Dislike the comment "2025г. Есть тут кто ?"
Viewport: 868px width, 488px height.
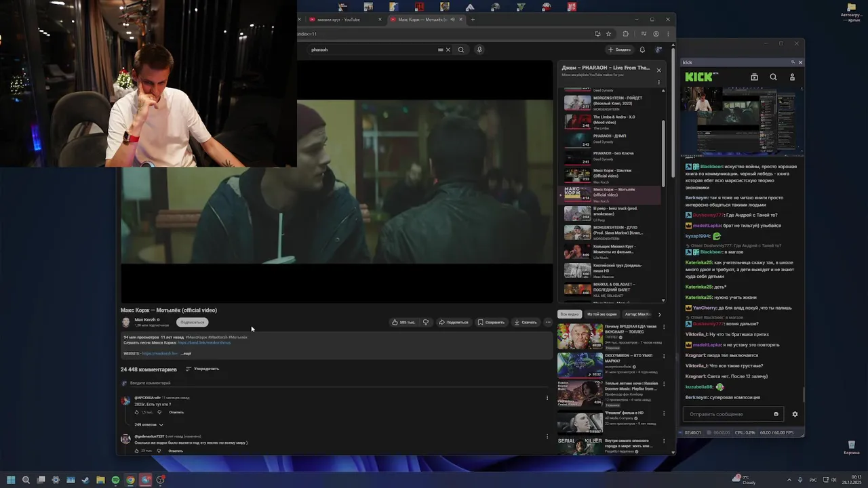click(159, 412)
